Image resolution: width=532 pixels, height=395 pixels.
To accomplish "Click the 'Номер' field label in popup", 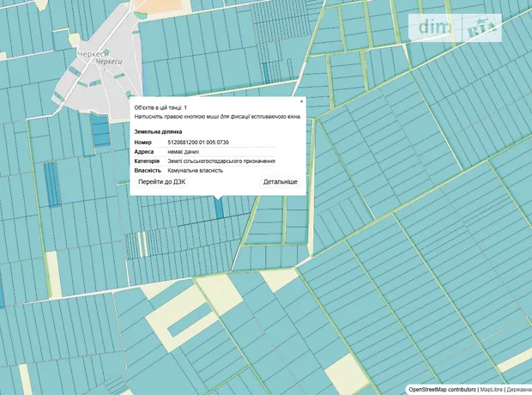I will tap(143, 142).
